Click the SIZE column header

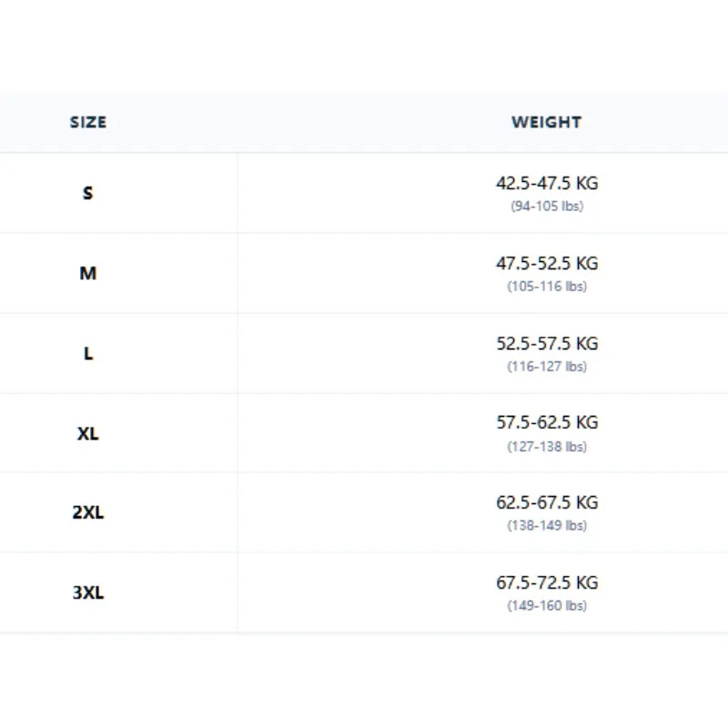[x=88, y=122]
